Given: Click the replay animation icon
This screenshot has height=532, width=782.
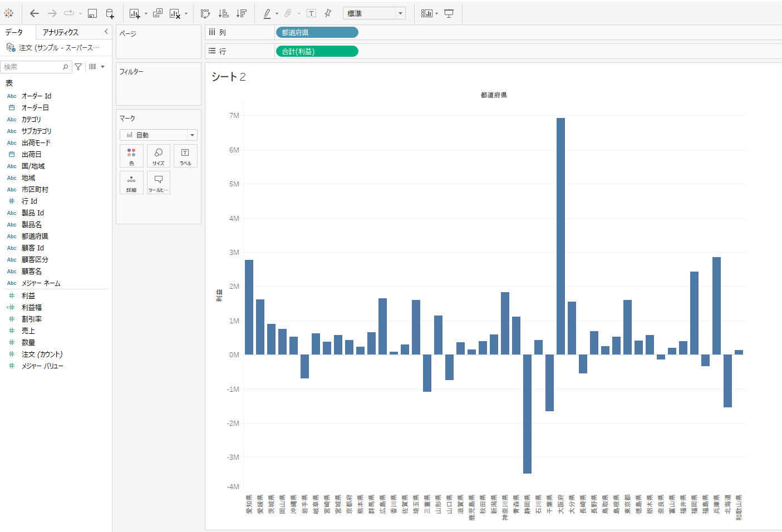Looking at the screenshot, I should pos(70,13).
